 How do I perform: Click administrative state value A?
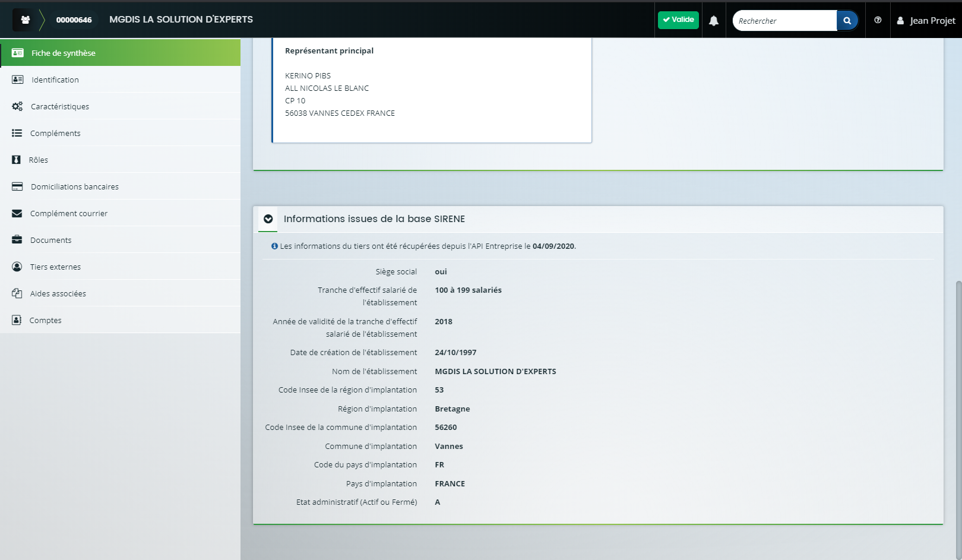(x=438, y=502)
